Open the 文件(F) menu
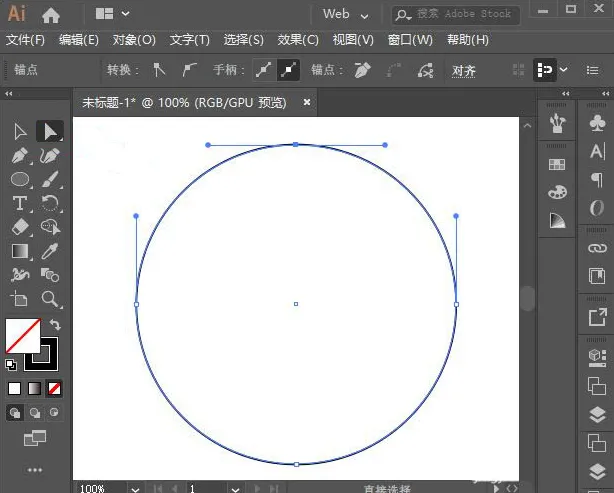The image size is (614, 493). (26, 40)
